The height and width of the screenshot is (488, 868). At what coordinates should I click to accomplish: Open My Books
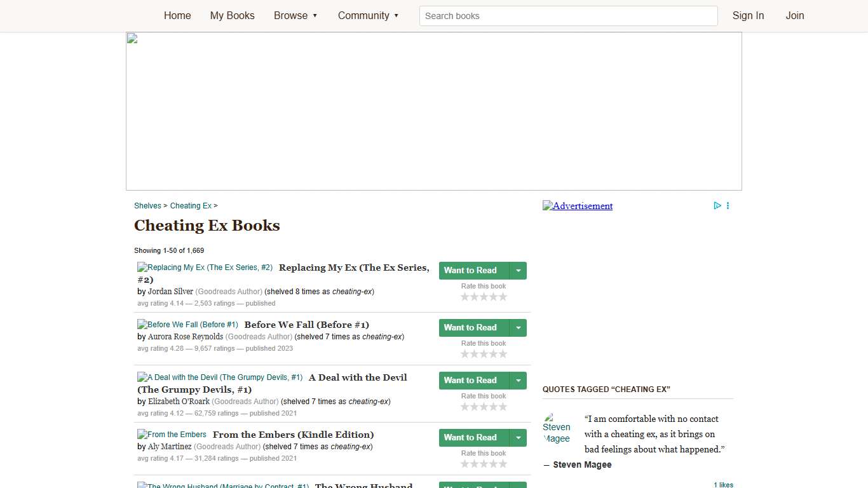(x=232, y=15)
